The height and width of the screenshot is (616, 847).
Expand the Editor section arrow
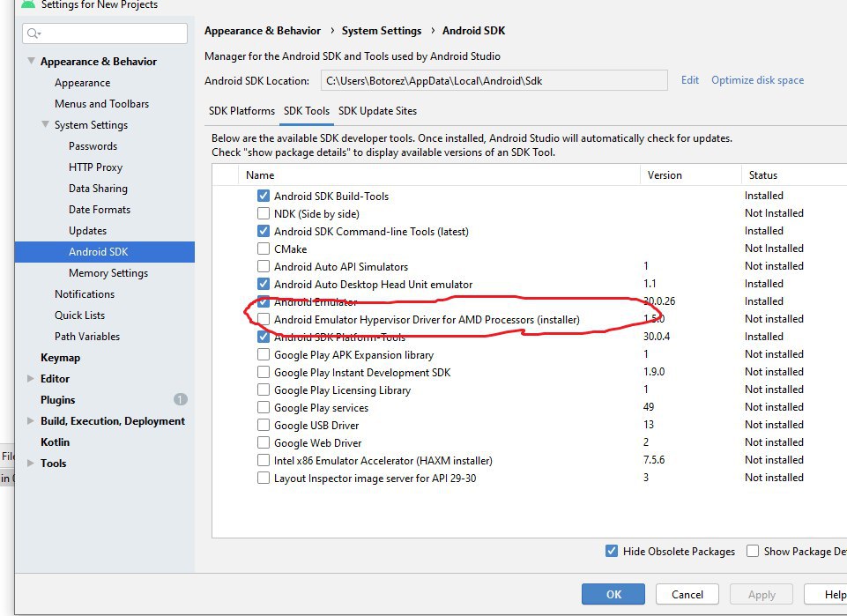click(31, 378)
